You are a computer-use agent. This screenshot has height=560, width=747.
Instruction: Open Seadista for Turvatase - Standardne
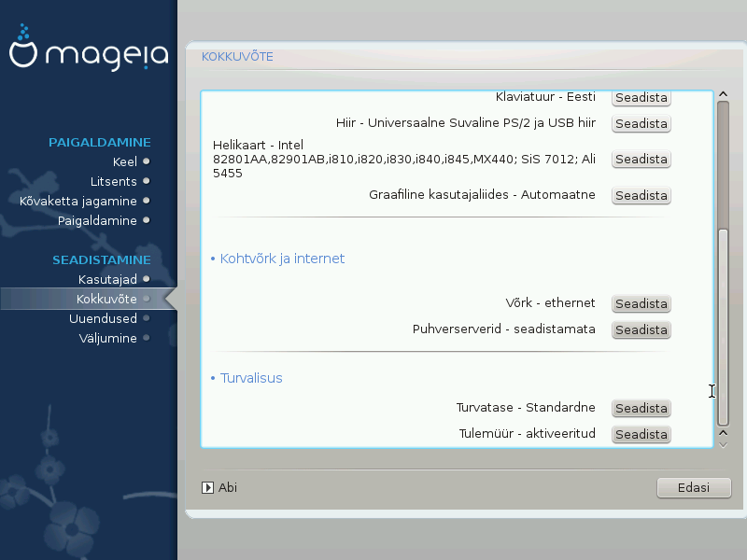point(641,409)
